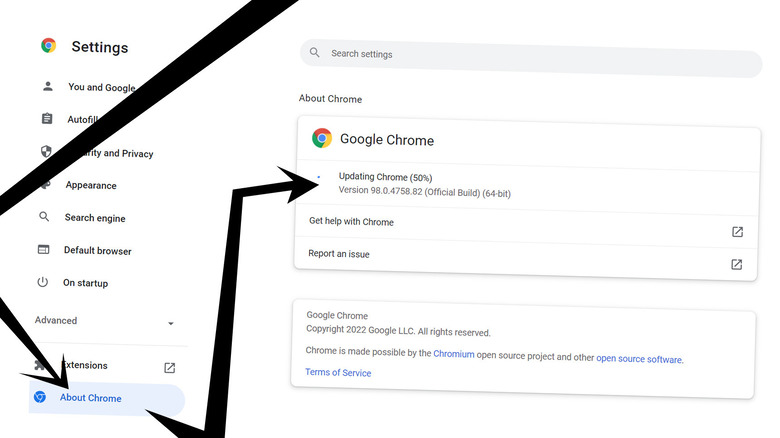Click the person icon for You and Google
The height and width of the screenshot is (438, 780).
click(48, 86)
